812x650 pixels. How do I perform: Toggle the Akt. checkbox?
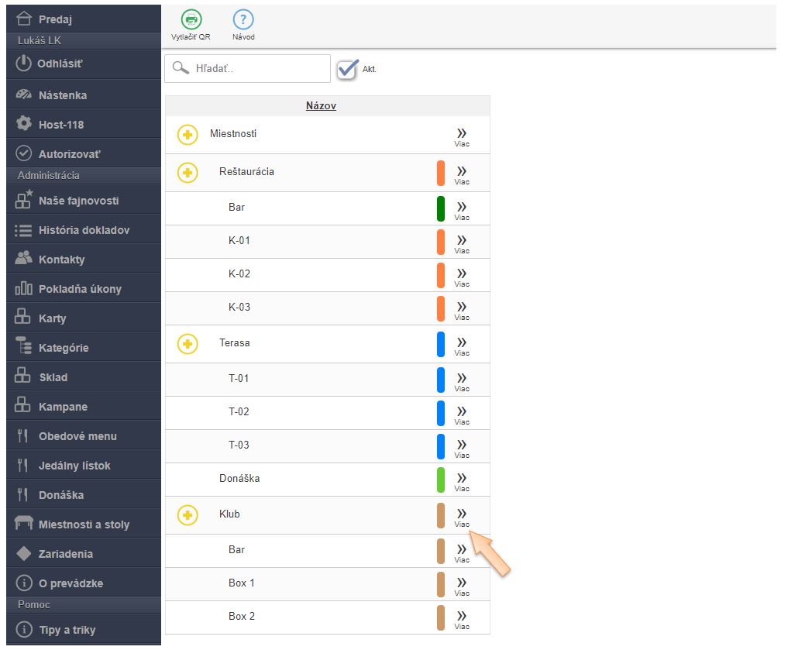click(x=348, y=69)
